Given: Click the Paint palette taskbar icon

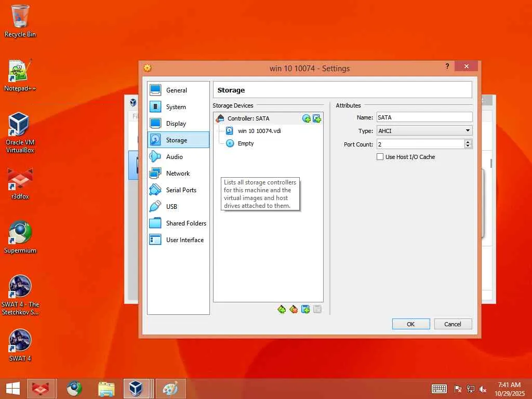Looking at the screenshot, I should click(170, 389).
